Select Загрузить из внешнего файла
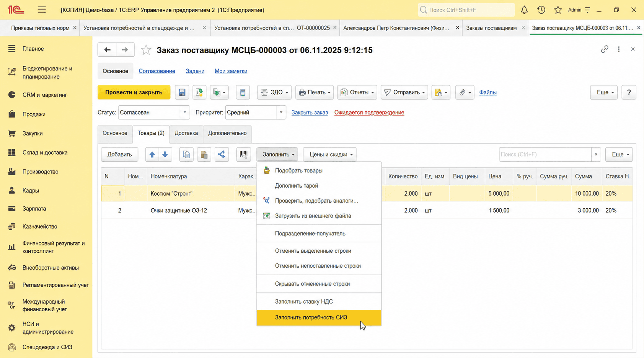The width and height of the screenshot is (644, 358). point(319,216)
